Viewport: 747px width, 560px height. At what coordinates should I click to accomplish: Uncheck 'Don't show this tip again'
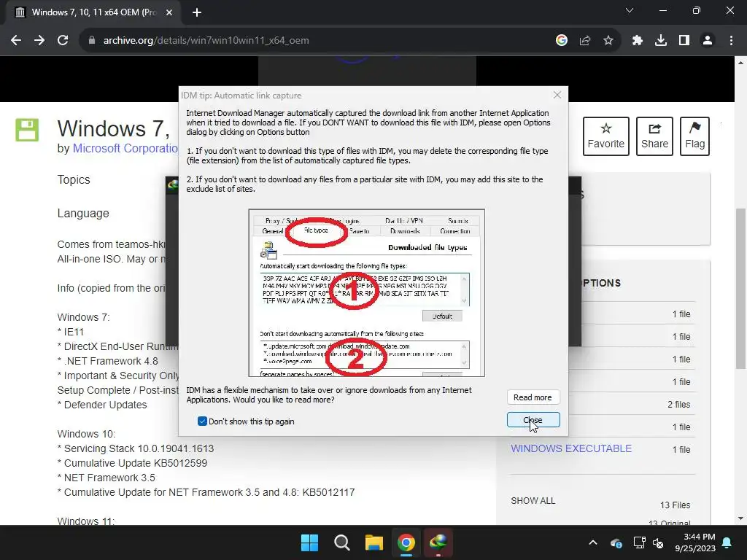[x=202, y=421]
